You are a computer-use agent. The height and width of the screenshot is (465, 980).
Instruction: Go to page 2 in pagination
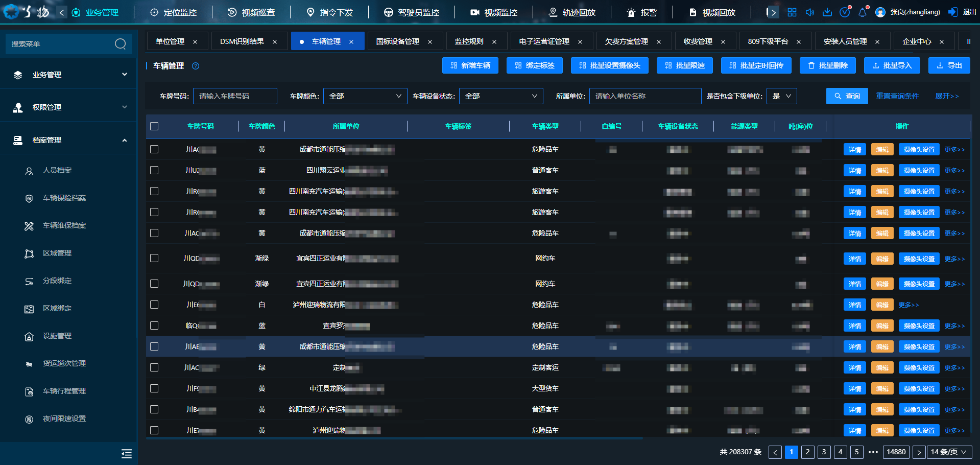pyautogui.click(x=807, y=452)
